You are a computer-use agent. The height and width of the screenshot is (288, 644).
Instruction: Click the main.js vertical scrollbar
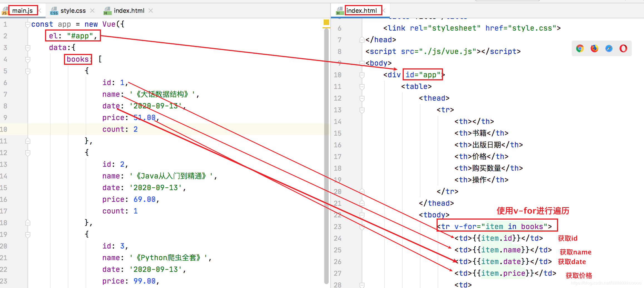326,156
